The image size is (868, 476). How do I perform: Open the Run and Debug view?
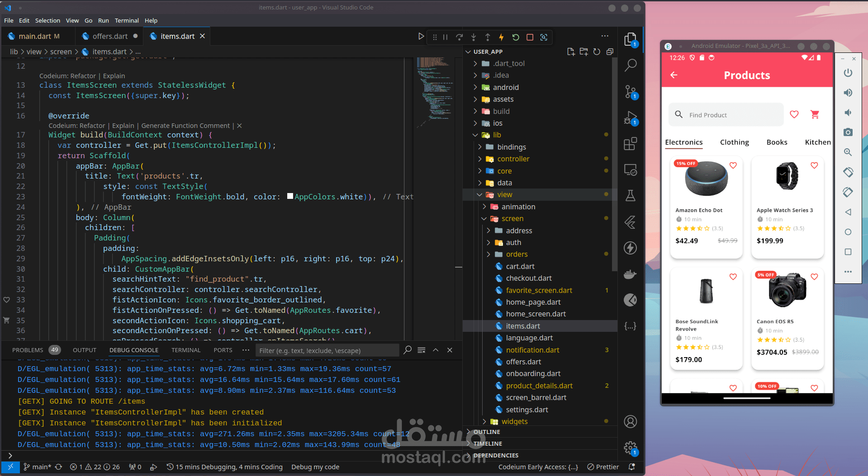tap(630, 118)
